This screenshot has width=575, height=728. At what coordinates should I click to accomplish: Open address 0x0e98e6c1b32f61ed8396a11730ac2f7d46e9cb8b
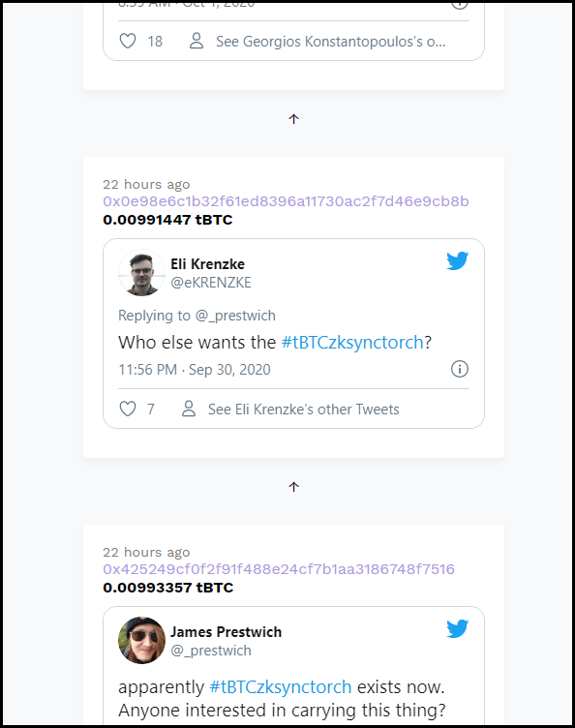286,201
